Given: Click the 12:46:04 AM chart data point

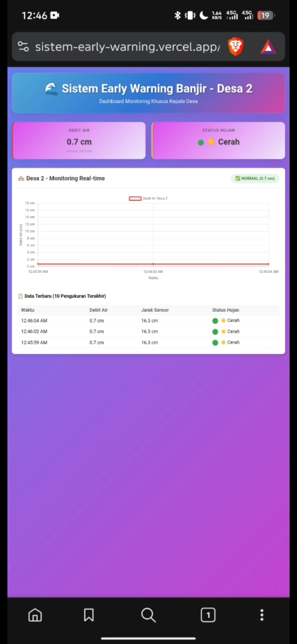Looking at the screenshot, I should pyautogui.click(x=268, y=264).
